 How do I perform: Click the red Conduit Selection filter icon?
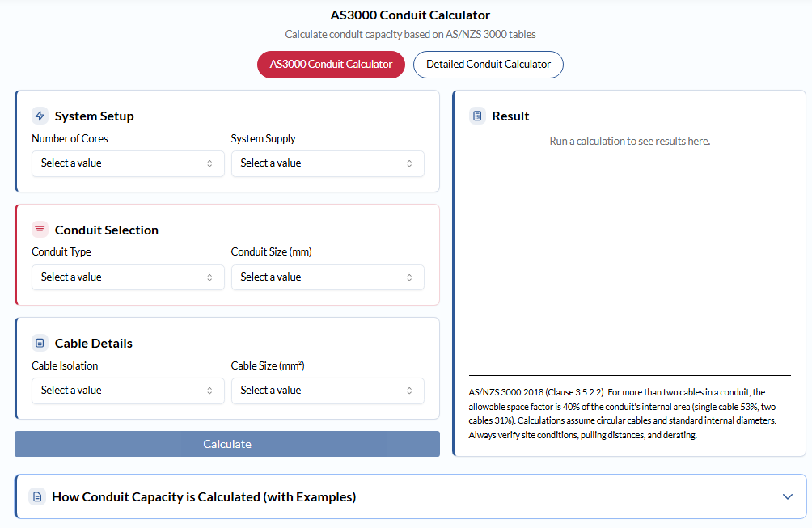pyautogui.click(x=40, y=229)
